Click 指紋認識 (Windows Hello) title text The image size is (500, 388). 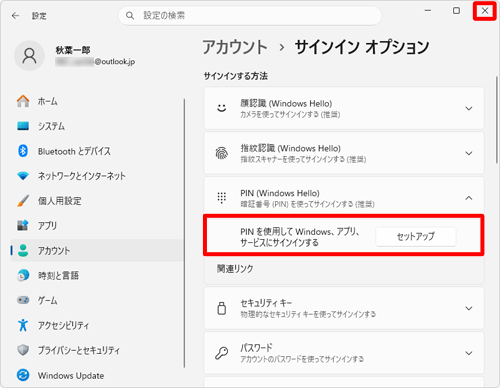[x=290, y=148]
